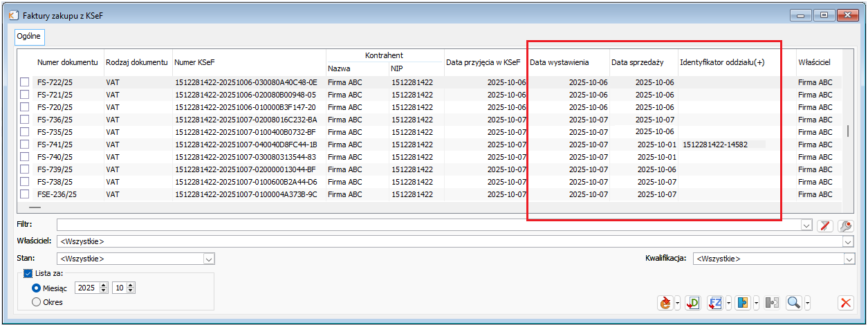Screen dimensions: 868x325
Task: Click the KSeF download icon with the orange e
Action: point(665,303)
